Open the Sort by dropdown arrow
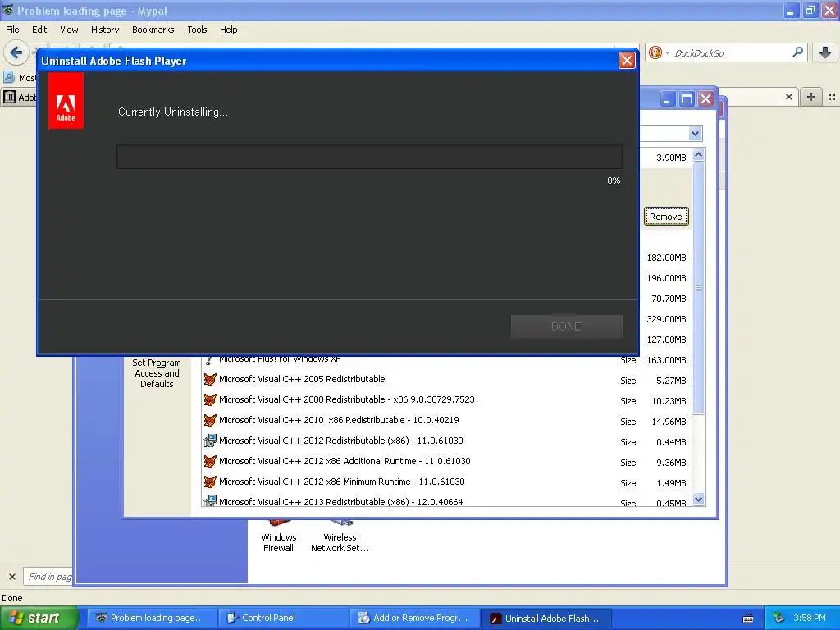 click(695, 134)
